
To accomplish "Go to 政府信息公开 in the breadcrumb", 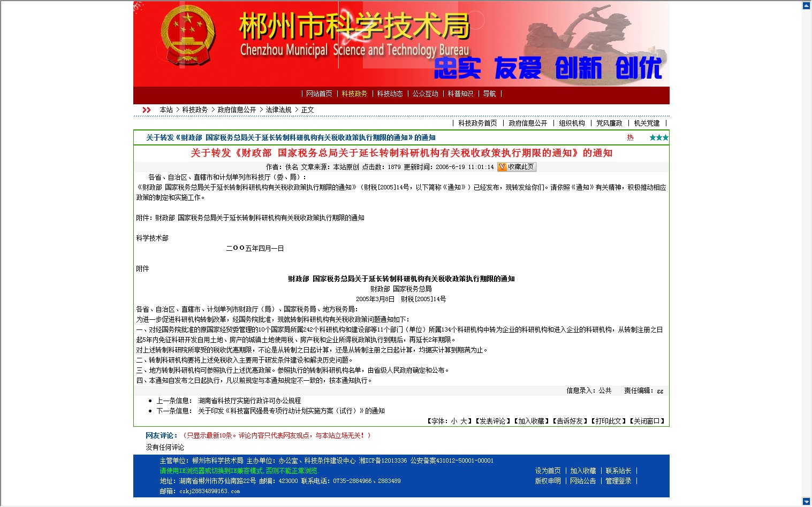I will 237,110.
